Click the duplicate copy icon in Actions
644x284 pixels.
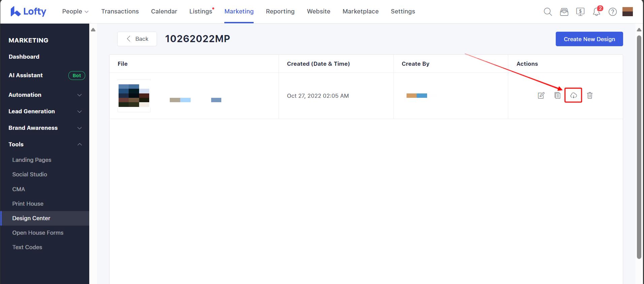click(557, 95)
